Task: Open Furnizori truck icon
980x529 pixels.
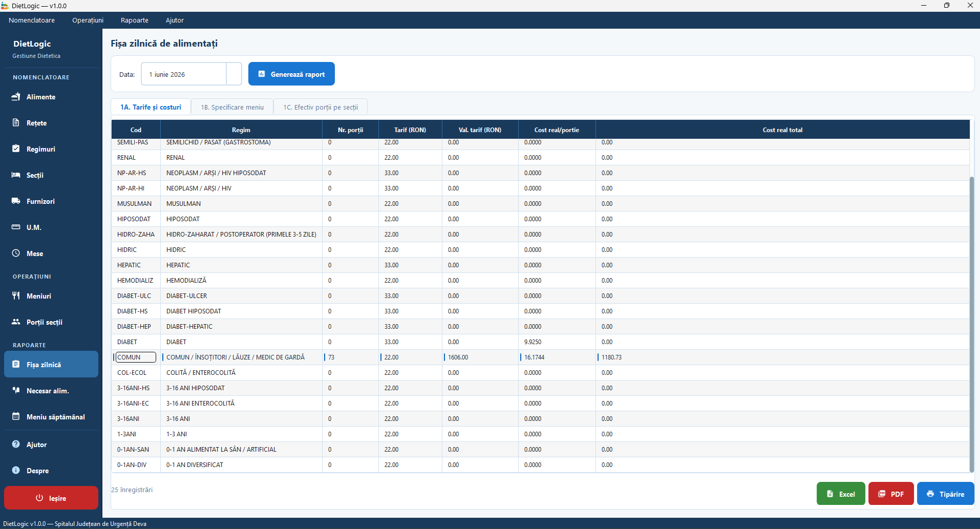Action: [16, 201]
